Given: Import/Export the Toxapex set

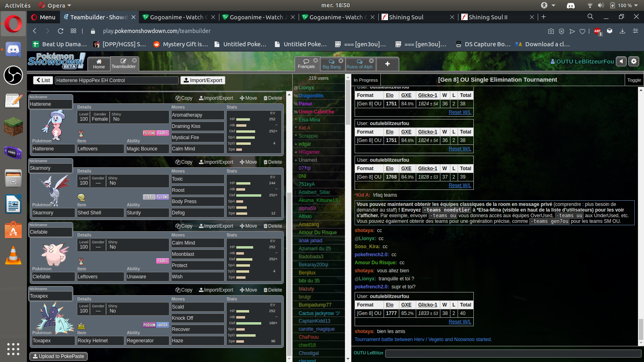Looking at the screenshot, I should pyautogui.click(x=216, y=290).
